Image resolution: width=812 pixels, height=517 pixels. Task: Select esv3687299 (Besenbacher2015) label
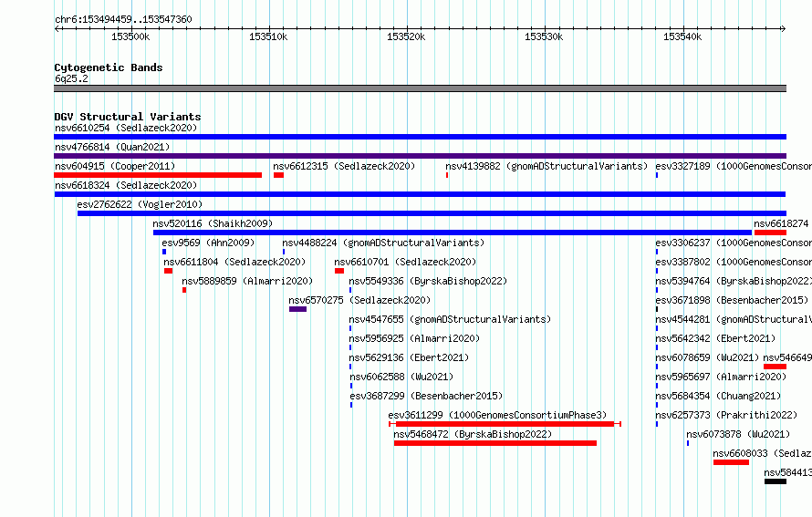point(426,396)
